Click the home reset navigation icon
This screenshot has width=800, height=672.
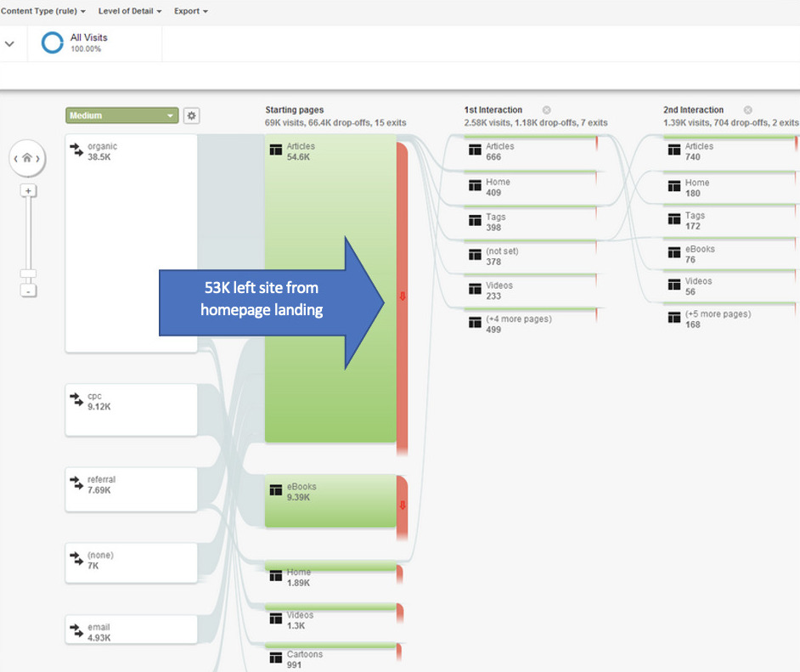pyautogui.click(x=27, y=158)
